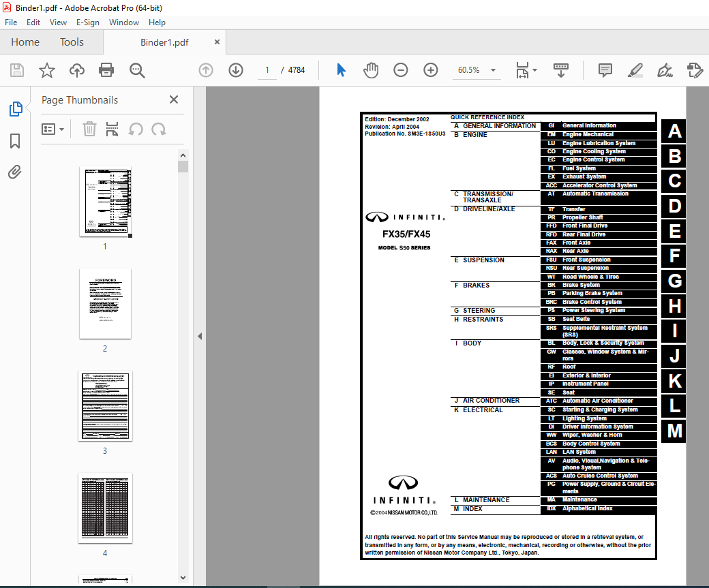Rotate page counterclockwise icon
This screenshot has width=709, height=588.
tap(136, 129)
